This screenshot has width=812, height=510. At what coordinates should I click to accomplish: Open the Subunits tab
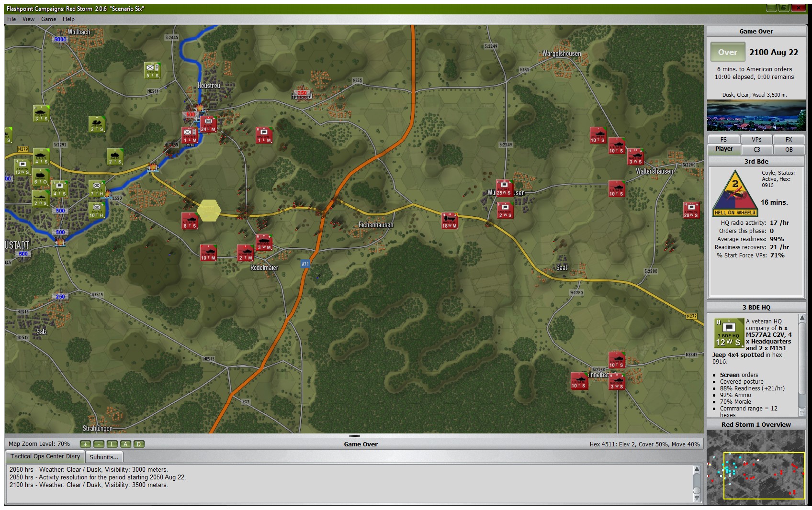pyautogui.click(x=104, y=457)
